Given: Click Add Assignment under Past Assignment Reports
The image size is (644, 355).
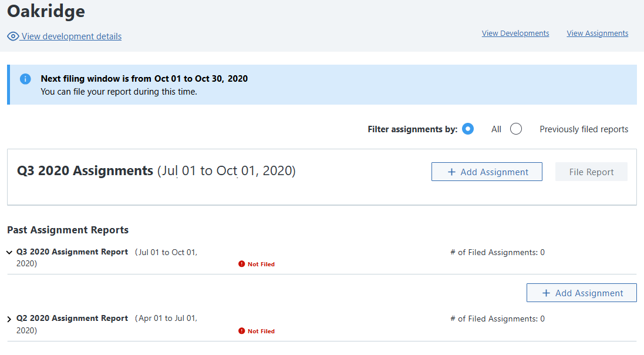Looking at the screenshot, I should pos(582,293).
